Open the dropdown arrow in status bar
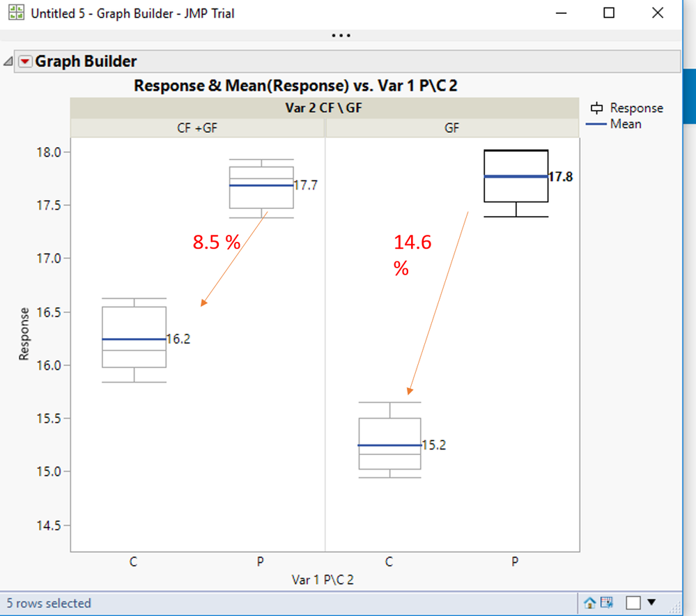This screenshot has width=696, height=616. tap(651, 602)
